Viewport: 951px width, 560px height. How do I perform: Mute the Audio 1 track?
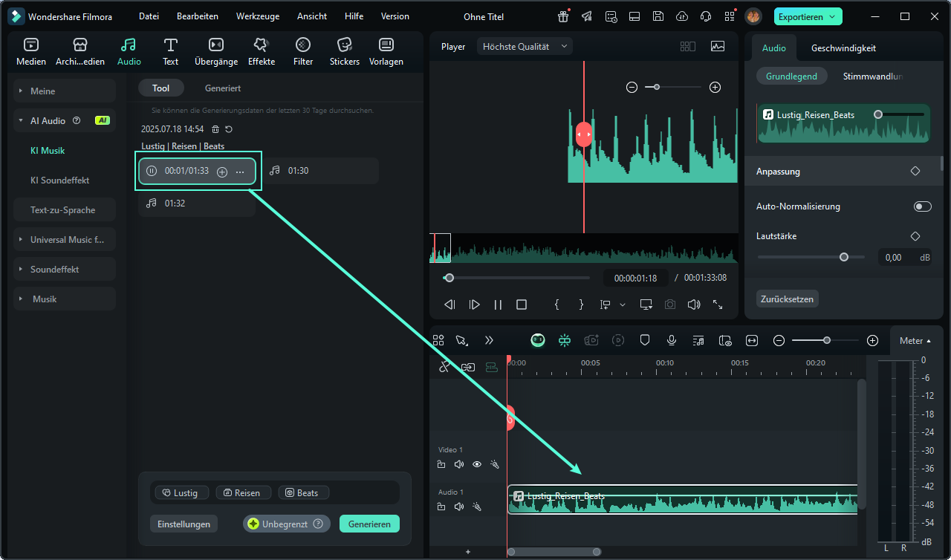point(459,507)
